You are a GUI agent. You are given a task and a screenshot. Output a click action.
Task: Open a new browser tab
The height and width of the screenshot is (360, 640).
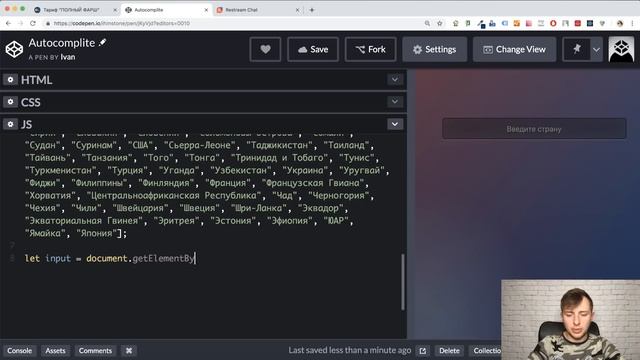click(312, 10)
